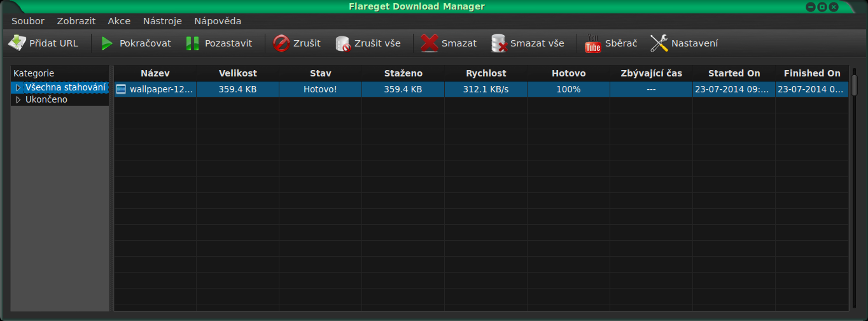Open the Nástroje menu
This screenshot has height=321, width=868.
(162, 21)
